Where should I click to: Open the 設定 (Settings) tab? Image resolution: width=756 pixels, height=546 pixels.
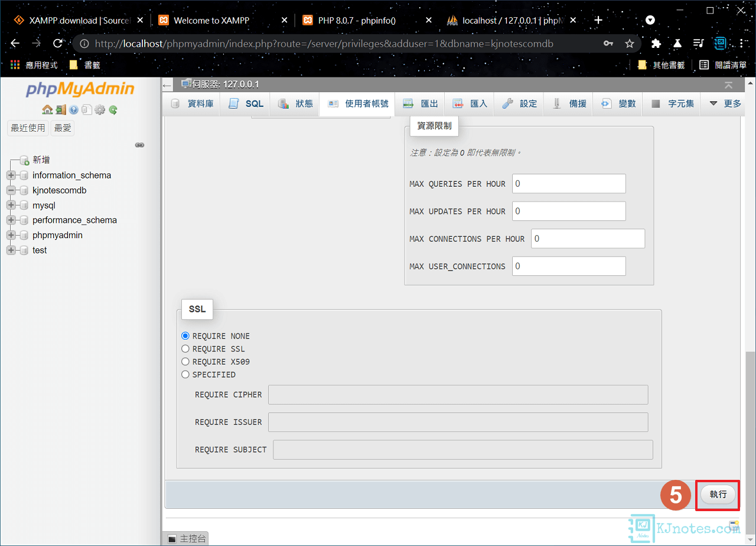pos(520,104)
